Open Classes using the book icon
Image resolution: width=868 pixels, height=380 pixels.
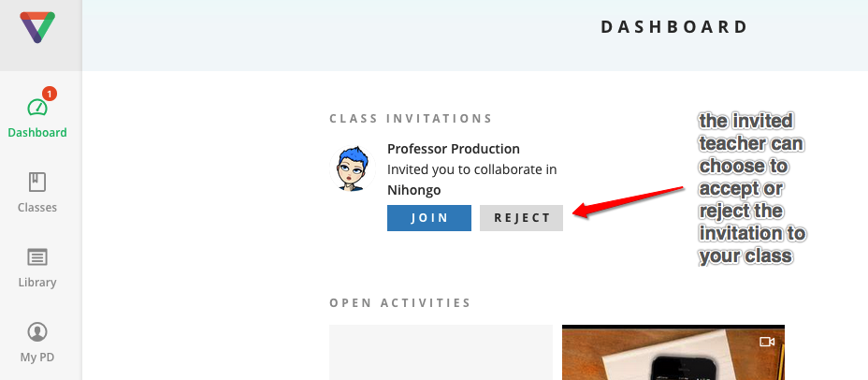37,182
